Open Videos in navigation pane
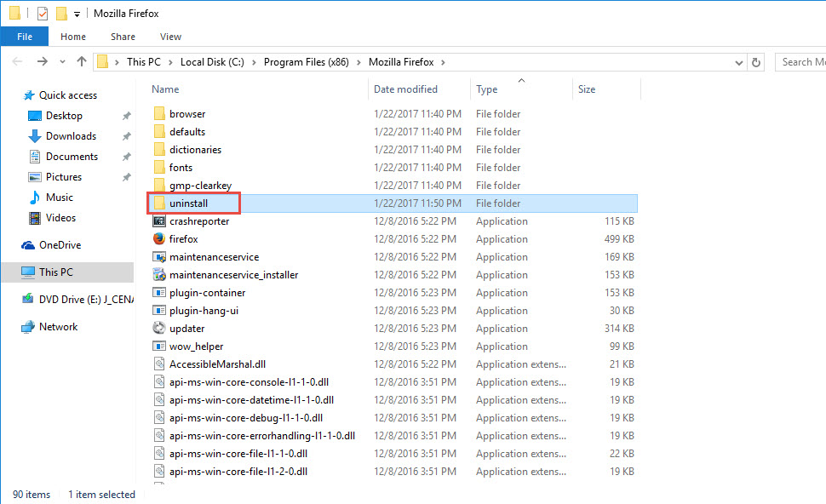 pyautogui.click(x=60, y=217)
